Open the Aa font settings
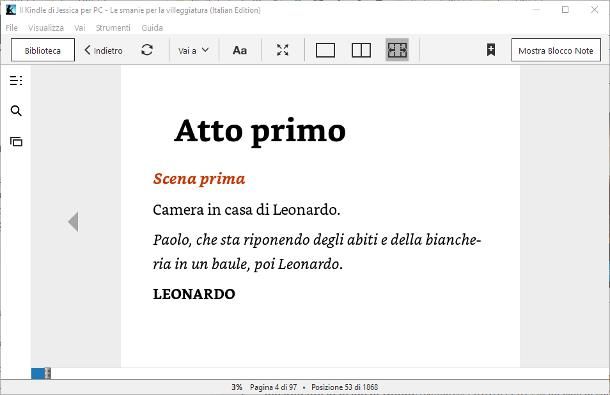This screenshot has height=395, width=610. click(x=240, y=50)
